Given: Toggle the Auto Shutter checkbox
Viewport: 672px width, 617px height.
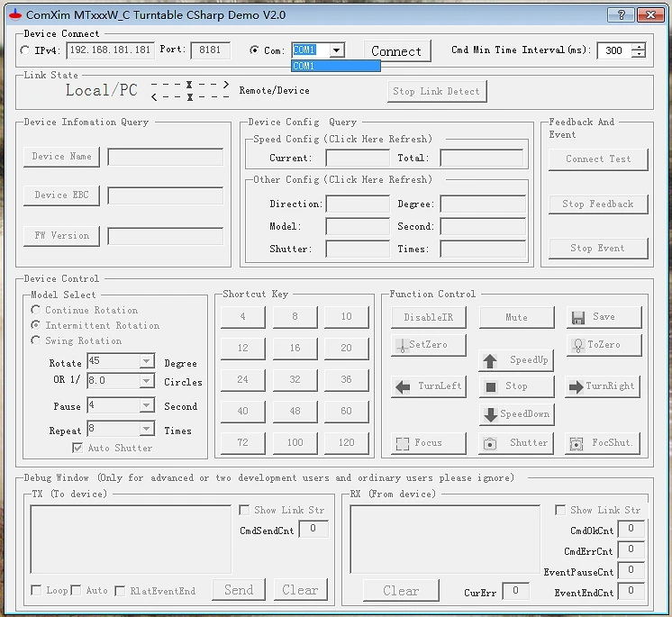Looking at the screenshot, I should click(x=77, y=449).
